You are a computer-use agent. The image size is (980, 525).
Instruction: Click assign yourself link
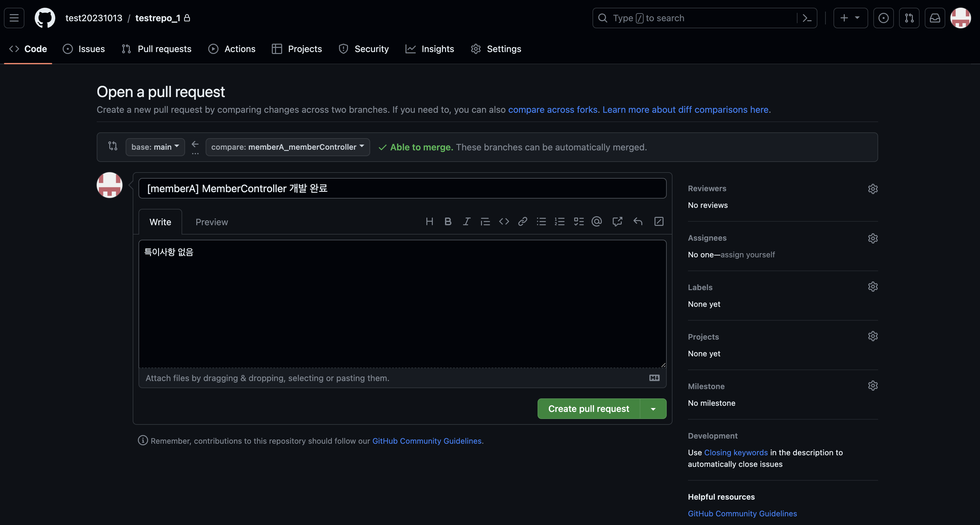pos(748,255)
